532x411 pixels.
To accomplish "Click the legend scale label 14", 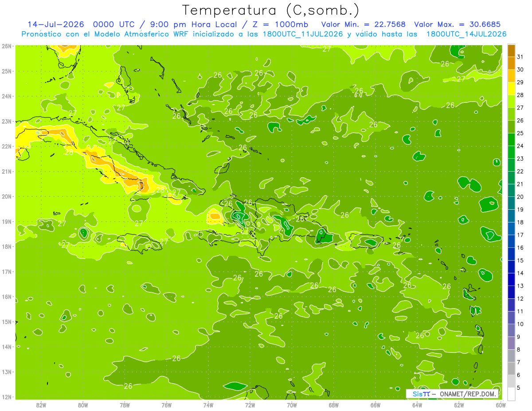I will (x=520, y=273).
